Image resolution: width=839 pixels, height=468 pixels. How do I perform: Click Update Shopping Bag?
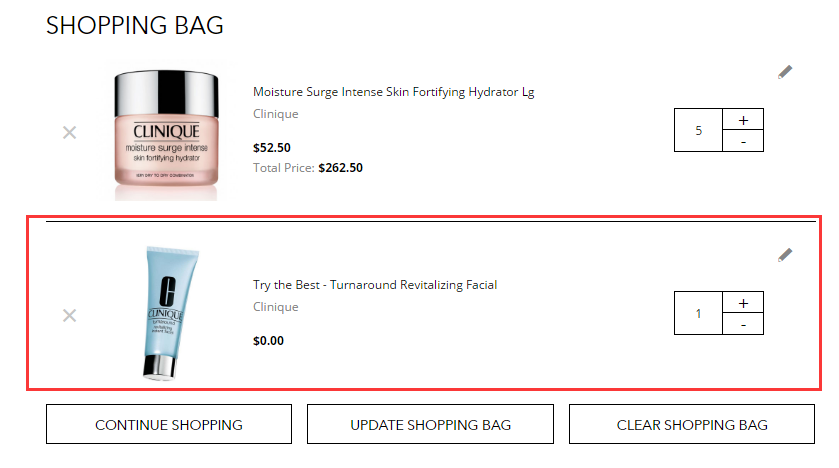(430, 424)
